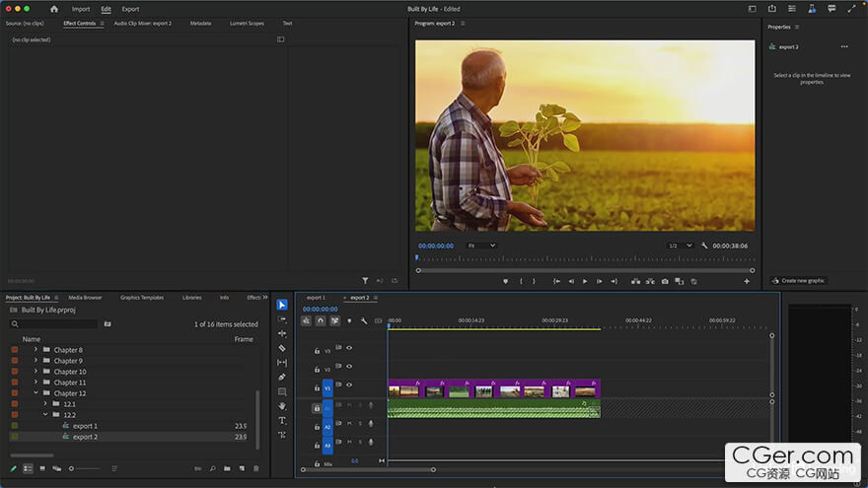Step back one frame in Program monitor
Image resolution: width=868 pixels, height=488 pixels.
[571, 281]
